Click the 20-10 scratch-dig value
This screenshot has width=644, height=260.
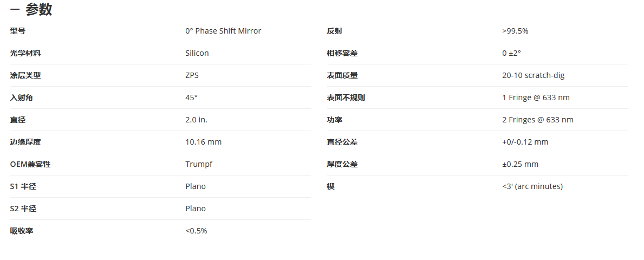pyautogui.click(x=533, y=75)
